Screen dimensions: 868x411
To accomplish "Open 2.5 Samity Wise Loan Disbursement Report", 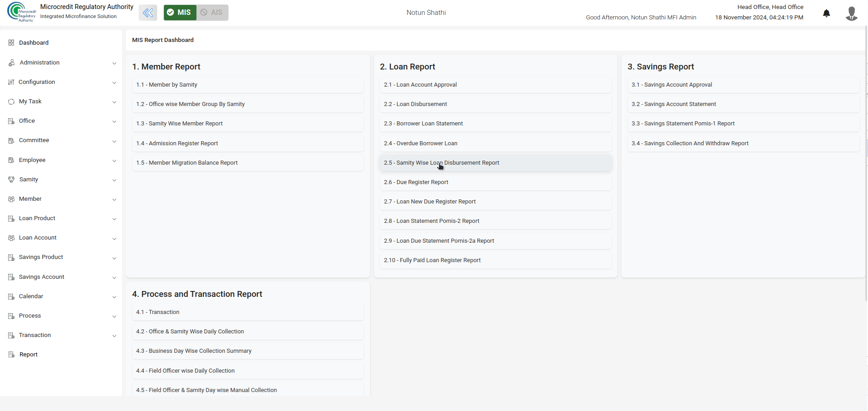I will 495,163.
